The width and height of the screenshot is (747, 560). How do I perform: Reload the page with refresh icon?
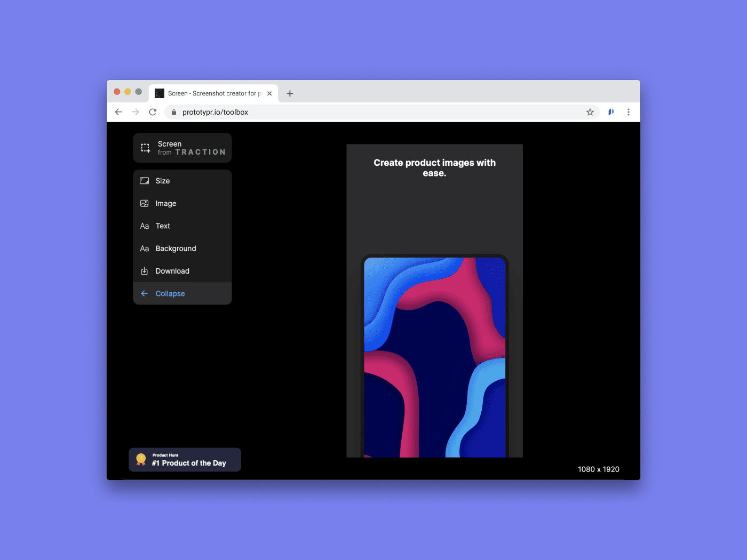153,112
